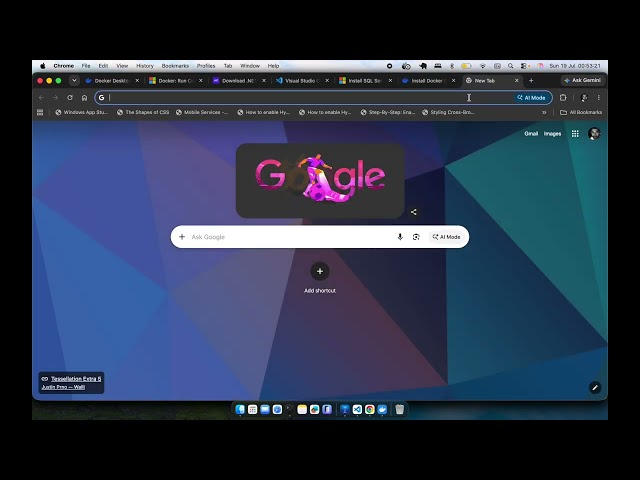Open the View menu
The height and width of the screenshot is (480, 640).
pyautogui.click(x=122, y=66)
